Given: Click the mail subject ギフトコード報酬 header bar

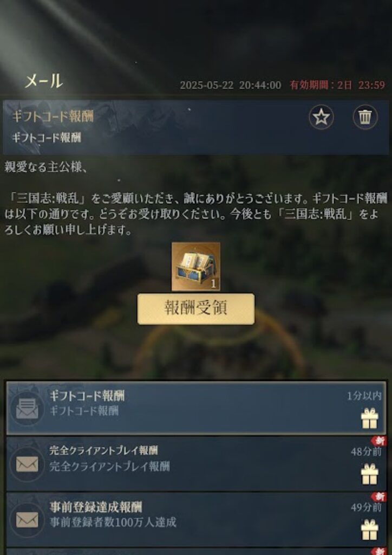Looking at the screenshot, I should coord(196,127).
